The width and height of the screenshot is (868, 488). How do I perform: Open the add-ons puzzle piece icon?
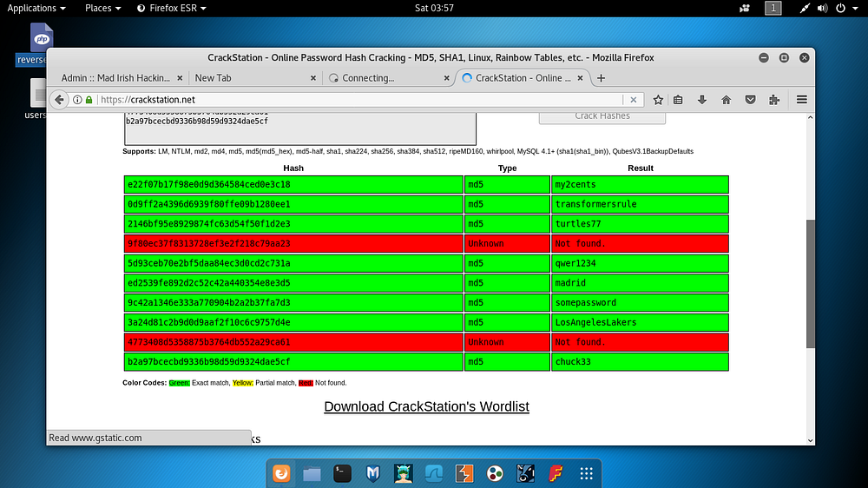pyautogui.click(x=774, y=100)
